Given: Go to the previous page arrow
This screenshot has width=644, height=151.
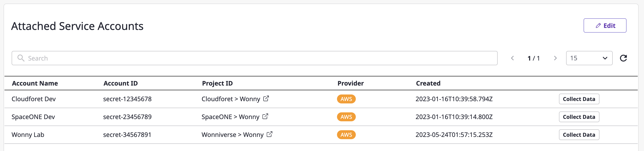Looking at the screenshot, I should [x=512, y=58].
